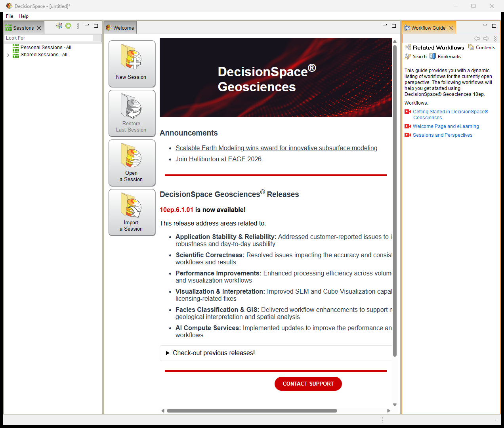This screenshot has height=428, width=504.
Task: Open Scalable Earth Modeling award announcement link
Action: point(276,148)
